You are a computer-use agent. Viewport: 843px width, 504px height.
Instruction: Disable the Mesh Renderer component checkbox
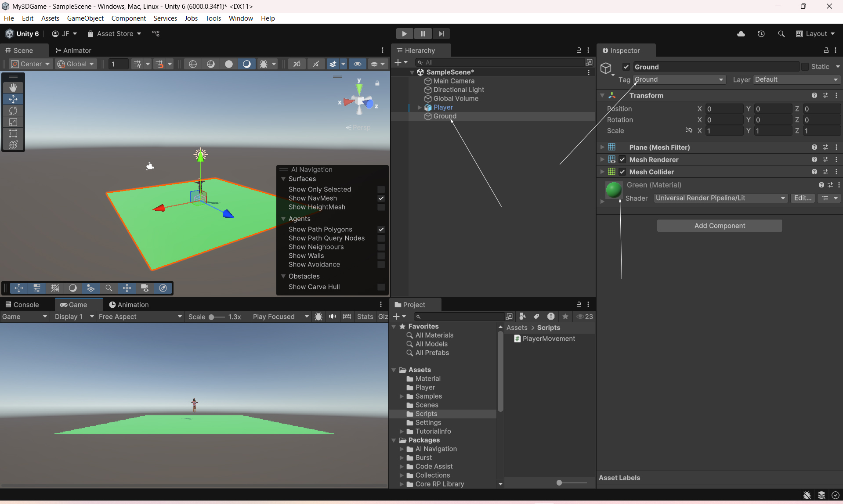(x=622, y=159)
